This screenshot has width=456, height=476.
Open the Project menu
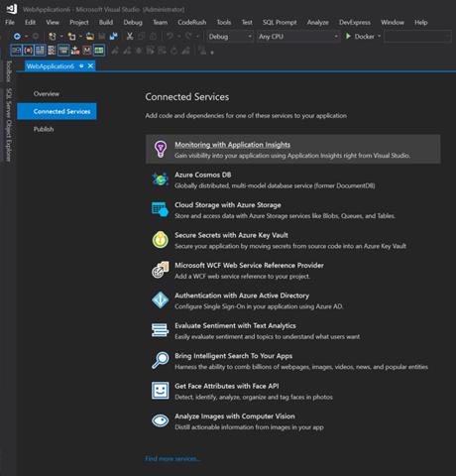click(79, 22)
